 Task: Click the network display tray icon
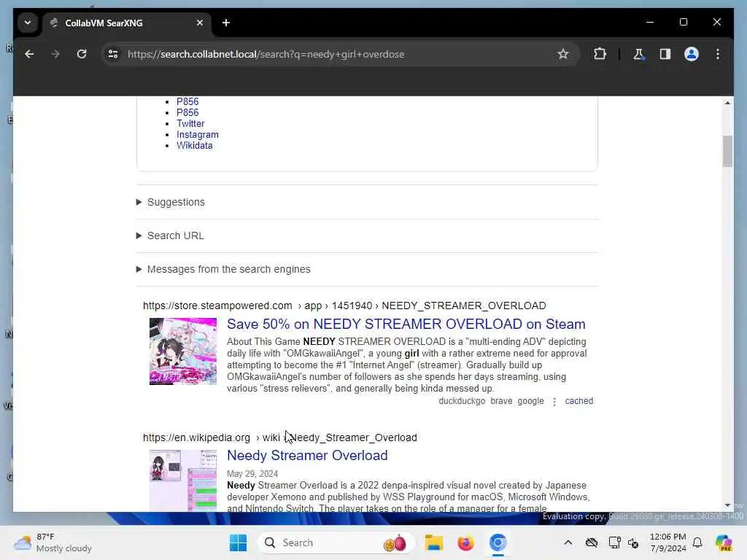pyautogui.click(x=614, y=542)
